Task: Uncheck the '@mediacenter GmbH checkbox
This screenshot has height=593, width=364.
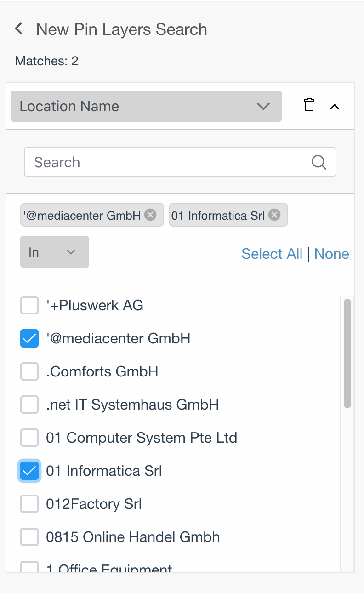Action: click(29, 338)
